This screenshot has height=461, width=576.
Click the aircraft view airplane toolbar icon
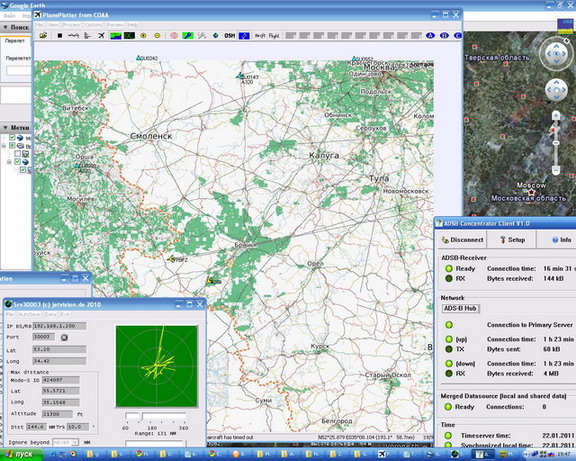click(x=101, y=36)
